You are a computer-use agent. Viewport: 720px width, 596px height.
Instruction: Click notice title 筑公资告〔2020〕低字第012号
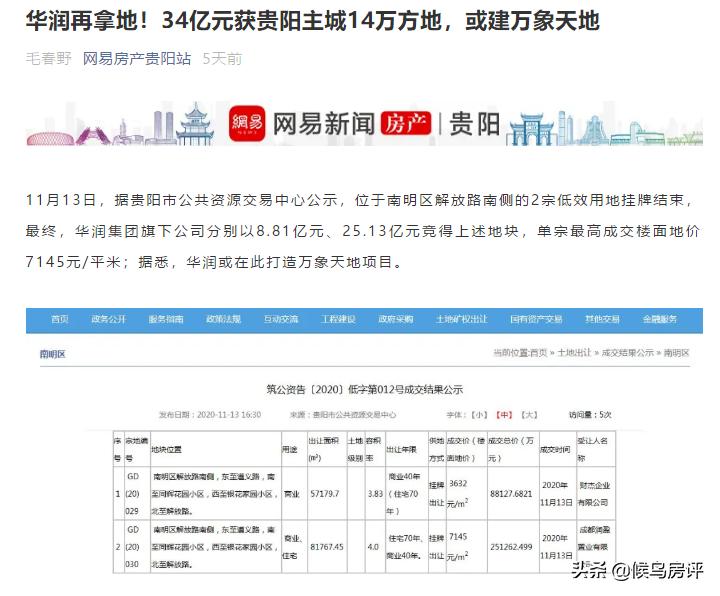tap(365, 390)
